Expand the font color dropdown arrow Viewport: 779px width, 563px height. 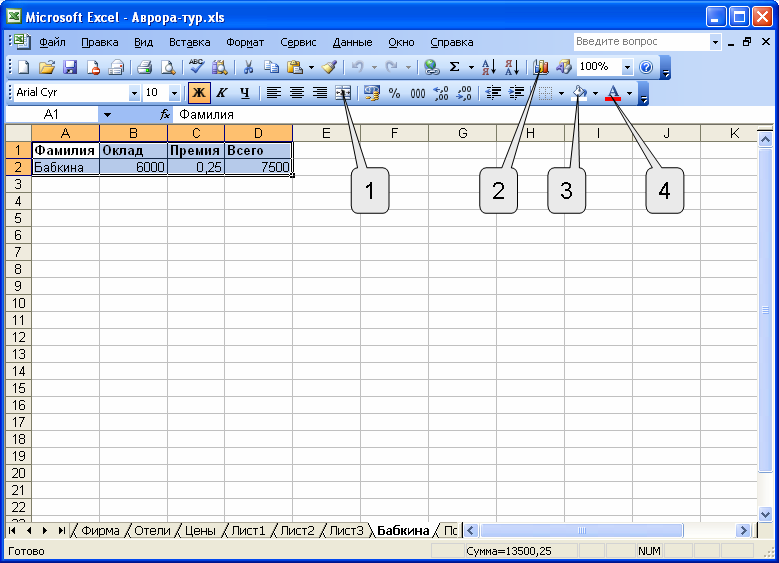coord(629,93)
